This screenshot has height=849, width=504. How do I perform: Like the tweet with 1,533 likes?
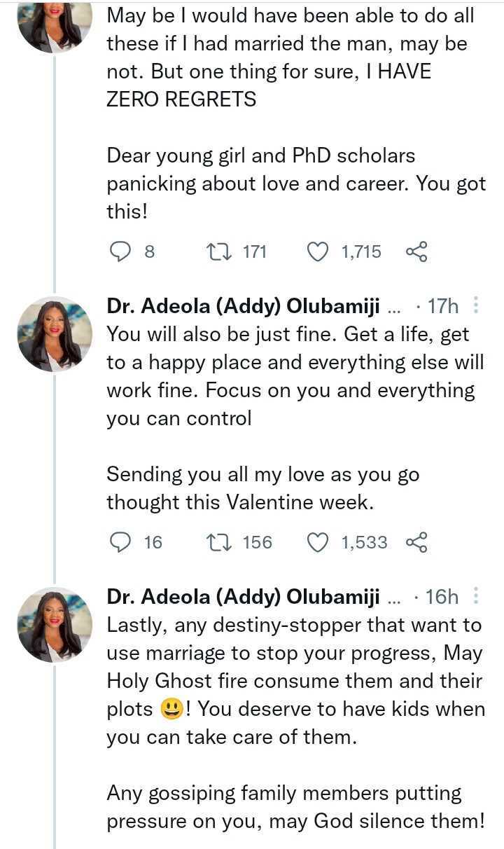click(x=318, y=542)
